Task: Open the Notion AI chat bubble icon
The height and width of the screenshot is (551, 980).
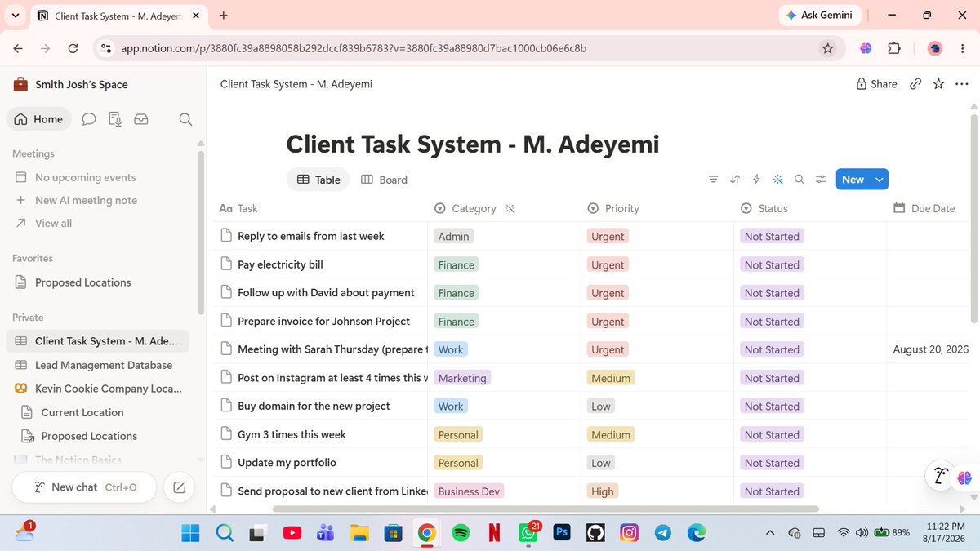Action: coord(89,119)
